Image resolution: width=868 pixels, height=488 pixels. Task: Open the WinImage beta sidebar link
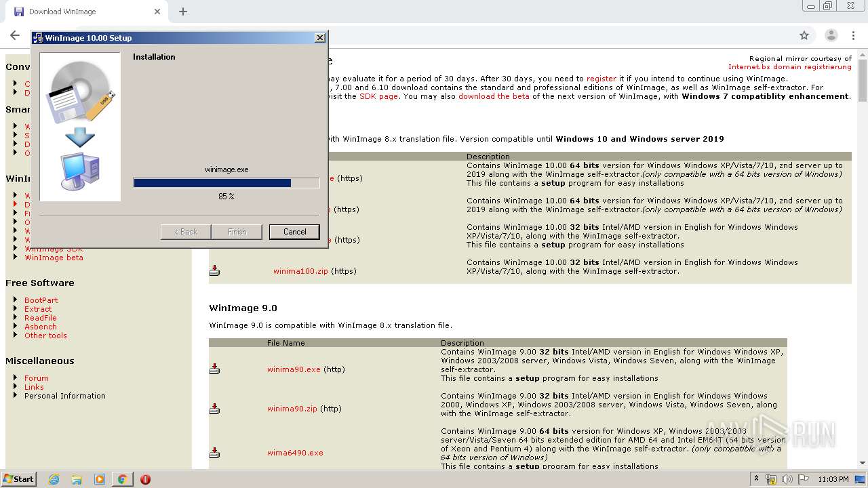[x=54, y=258]
